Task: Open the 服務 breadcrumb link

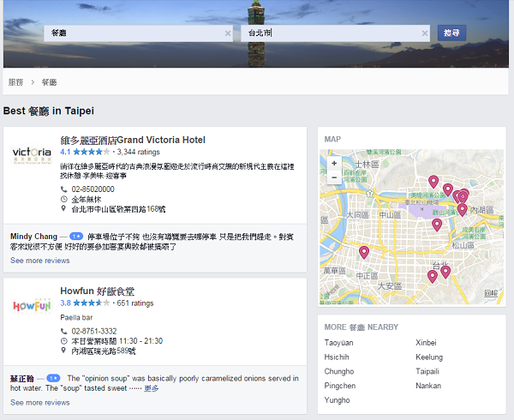Action: click(15, 82)
